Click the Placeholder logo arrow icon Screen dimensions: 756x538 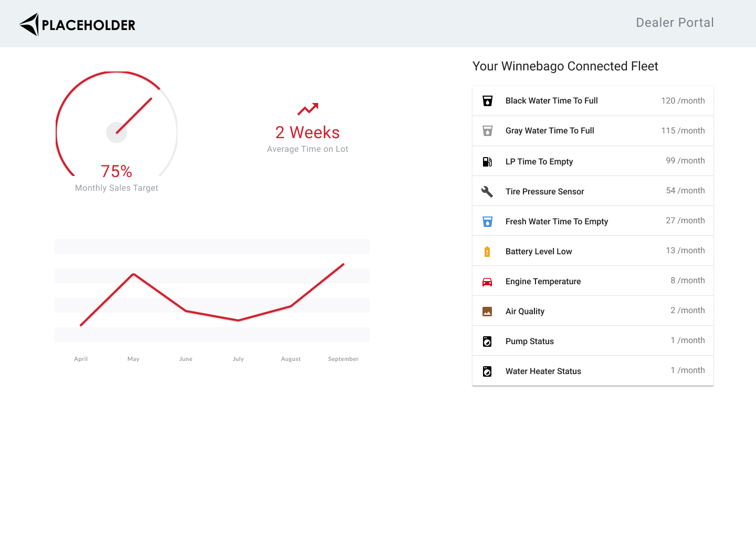(29, 24)
